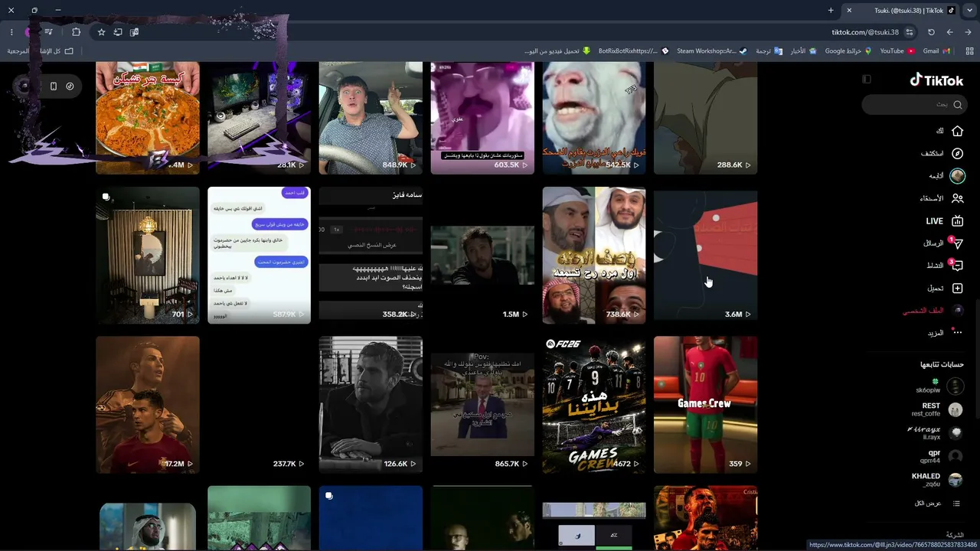This screenshot has width=980, height=551.
Task: Collapse the TikTok sidebar panel icon
Action: [867, 80]
